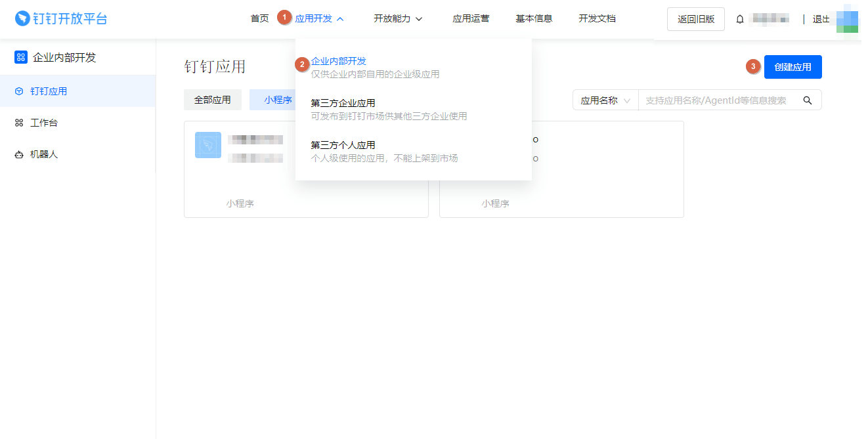This screenshot has height=439, width=868.
Task: Click the 创建应用 button
Action: [x=792, y=66]
